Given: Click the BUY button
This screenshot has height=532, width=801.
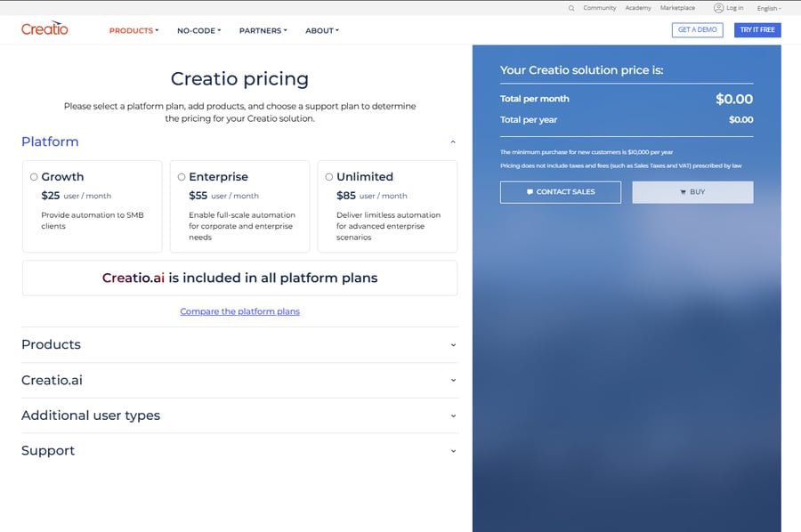Looking at the screenshot, I should [692, 192].
